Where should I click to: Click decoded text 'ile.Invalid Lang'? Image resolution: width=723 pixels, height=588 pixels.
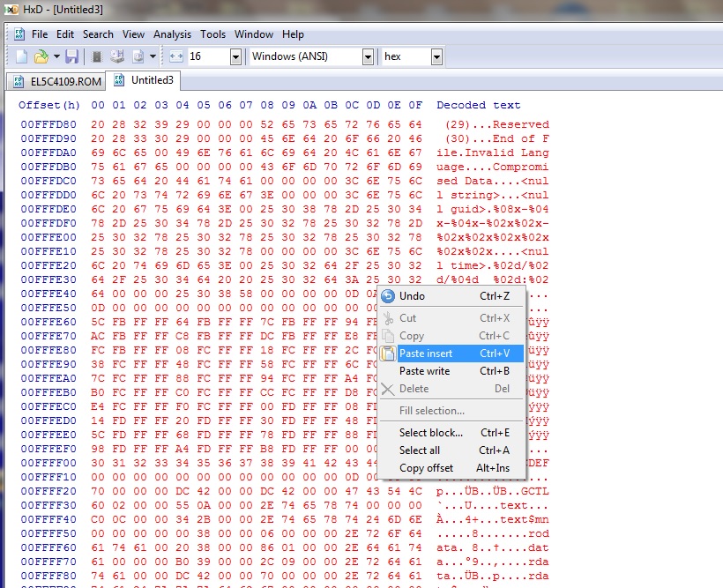click(x=493, y=153)
